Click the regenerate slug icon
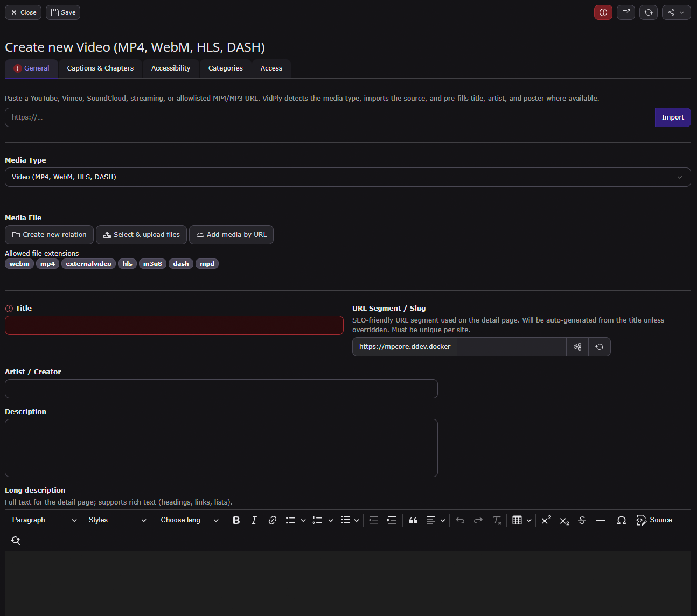Viewport: 697px width, 616px height. 600,347
